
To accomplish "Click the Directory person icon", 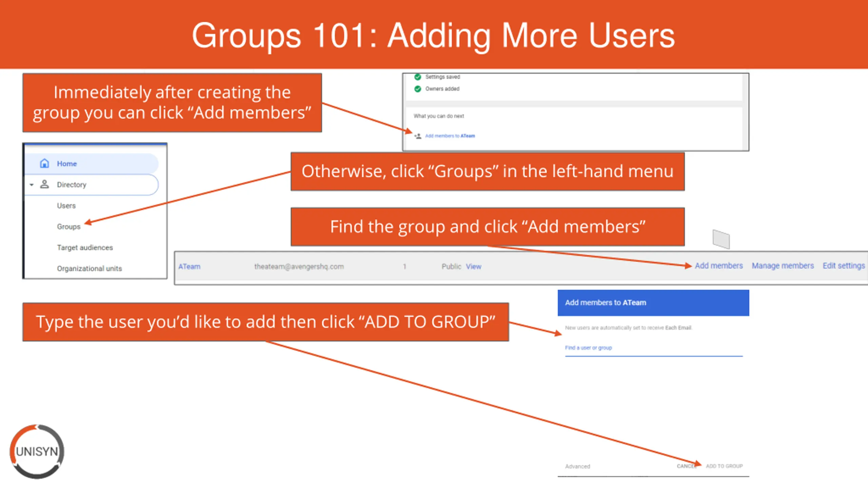I will click(x=44, y=184).
